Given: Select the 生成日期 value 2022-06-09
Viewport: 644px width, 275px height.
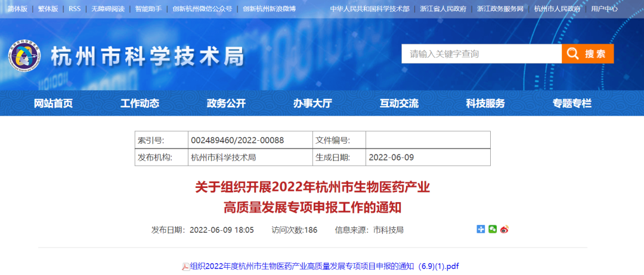Looking at the screenshot, I should pyautogui.click(x=428, y=157).
